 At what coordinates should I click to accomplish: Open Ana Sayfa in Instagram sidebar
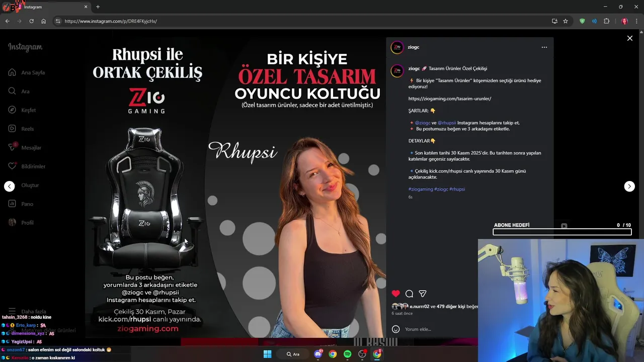click(x=26, y=72)
